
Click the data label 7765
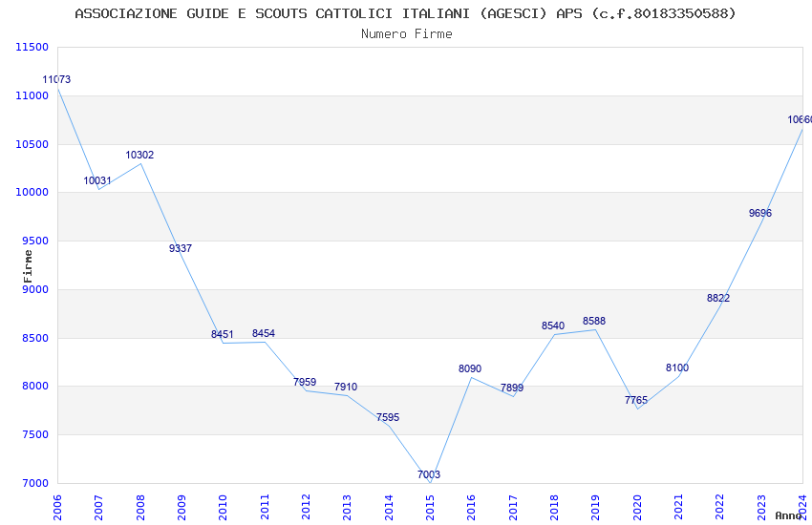pos(636,400)
